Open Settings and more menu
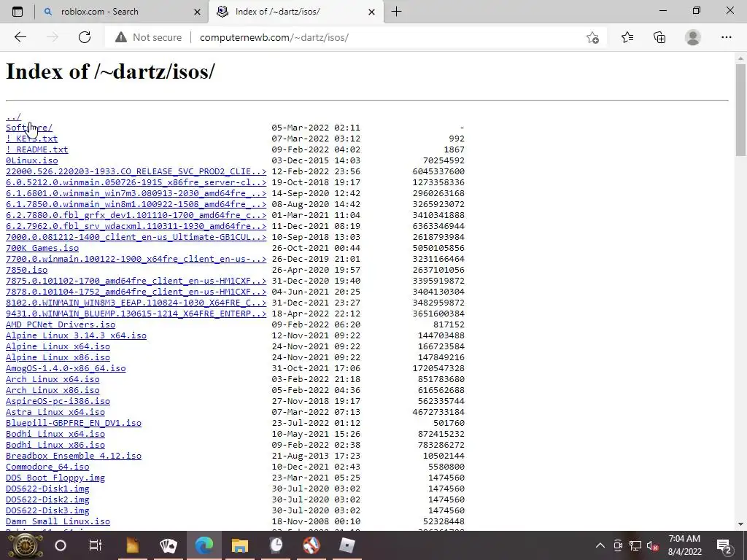 point(726,37)
